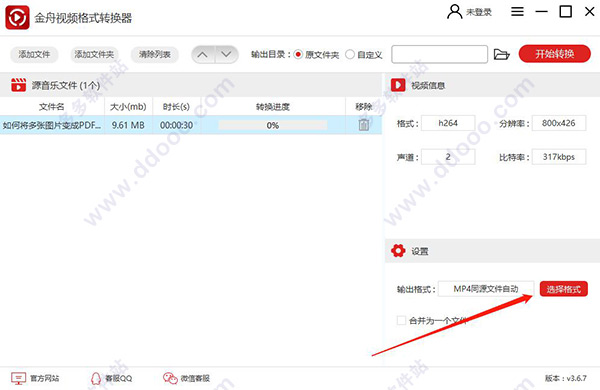
Task: Click the 选择格式 button
Action: [564, 289]
